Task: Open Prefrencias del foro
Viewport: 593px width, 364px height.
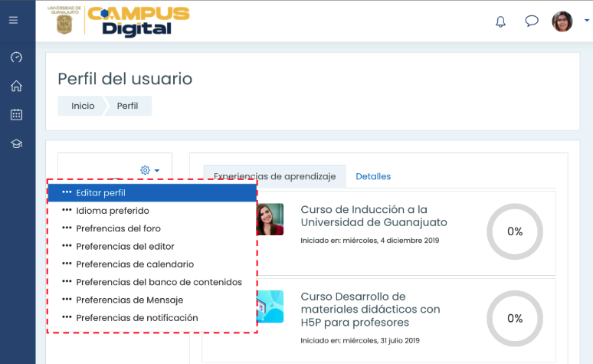Action: tap(152, 228)
